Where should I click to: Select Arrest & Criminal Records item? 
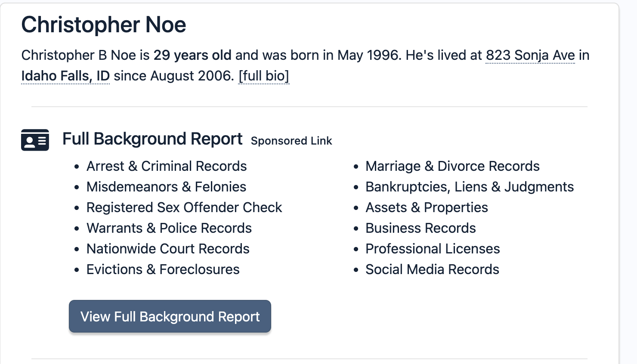click(167, 167)
